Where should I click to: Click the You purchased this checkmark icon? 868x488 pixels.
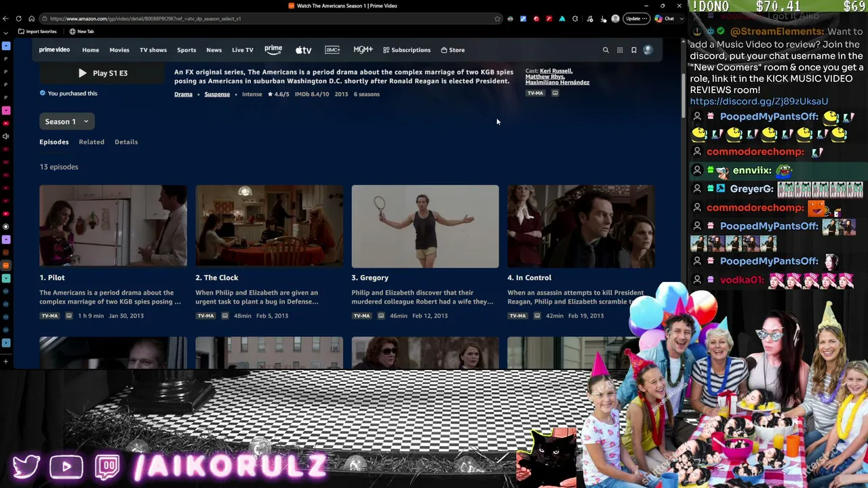43,93
